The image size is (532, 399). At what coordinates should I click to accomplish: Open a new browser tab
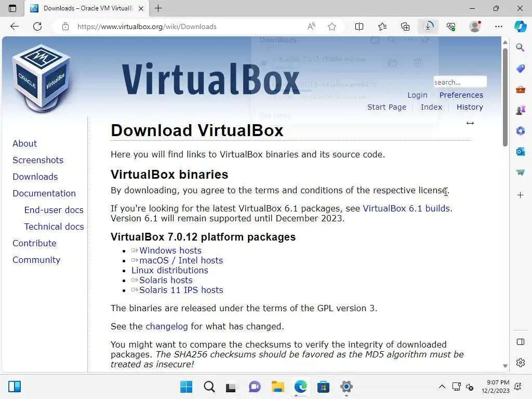coord(158,8)
